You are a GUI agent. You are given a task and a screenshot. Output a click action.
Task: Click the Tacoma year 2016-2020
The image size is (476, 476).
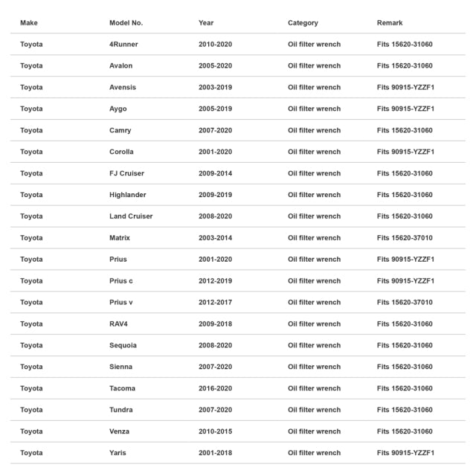click(215, 388)
